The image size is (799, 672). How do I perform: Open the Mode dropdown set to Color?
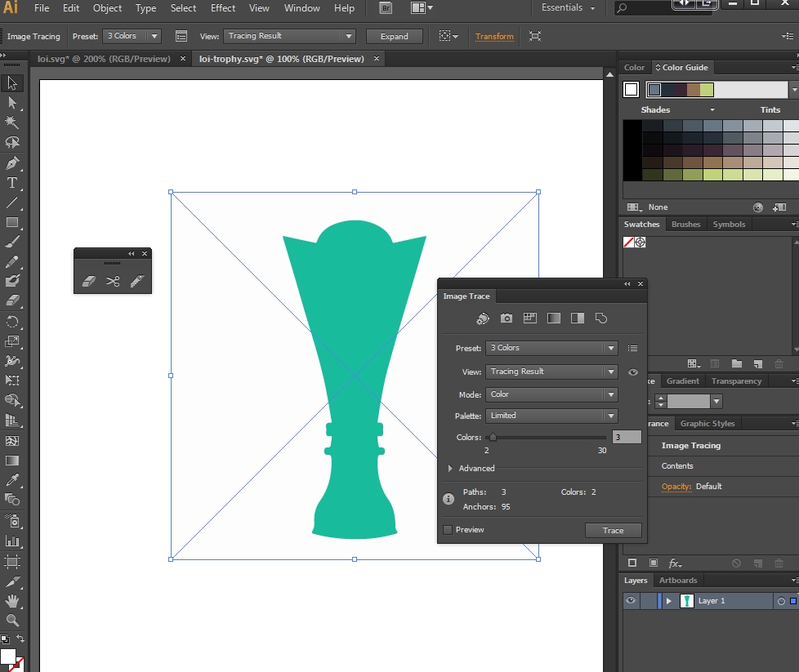coord(551,394)
